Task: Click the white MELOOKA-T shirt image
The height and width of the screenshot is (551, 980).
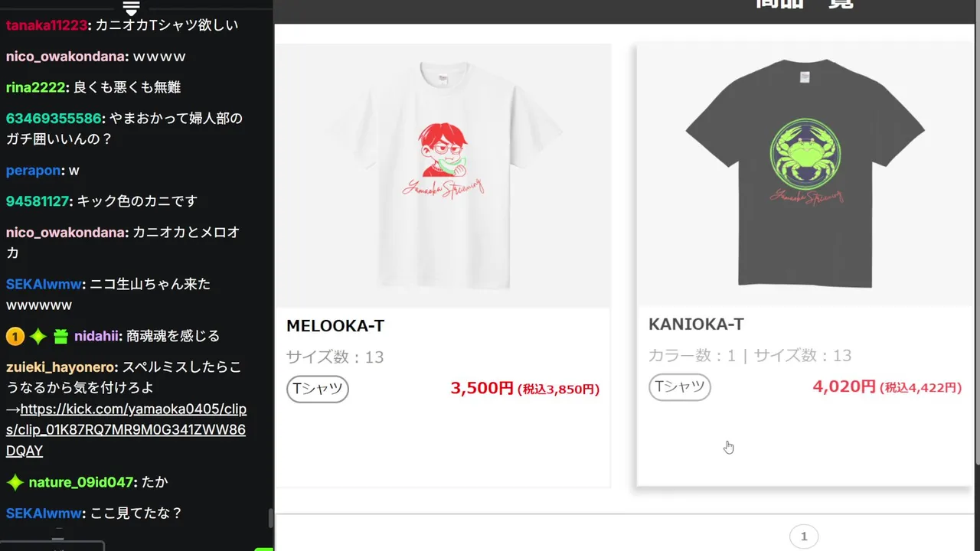Action: [x=443, y=175]
